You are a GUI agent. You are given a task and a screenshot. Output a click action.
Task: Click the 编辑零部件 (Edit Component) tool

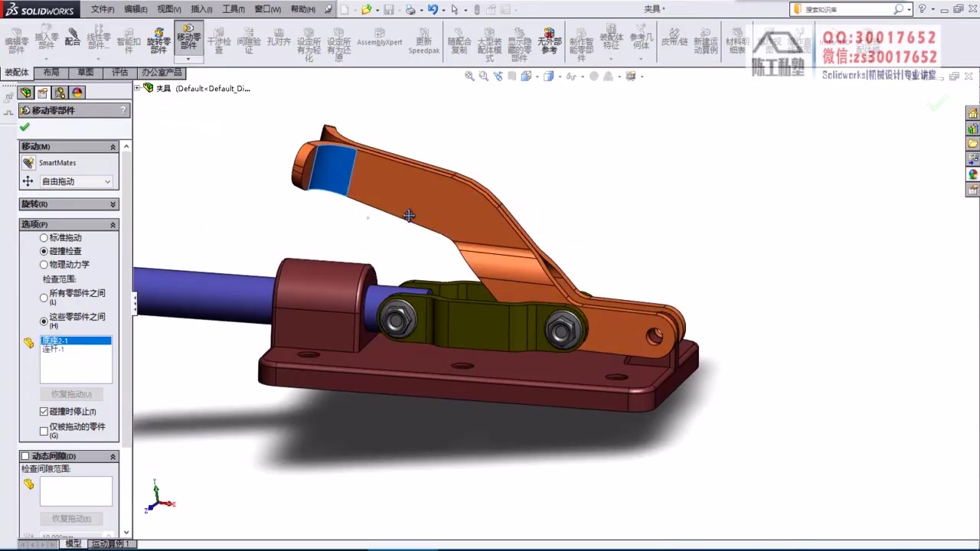point(16,41)
